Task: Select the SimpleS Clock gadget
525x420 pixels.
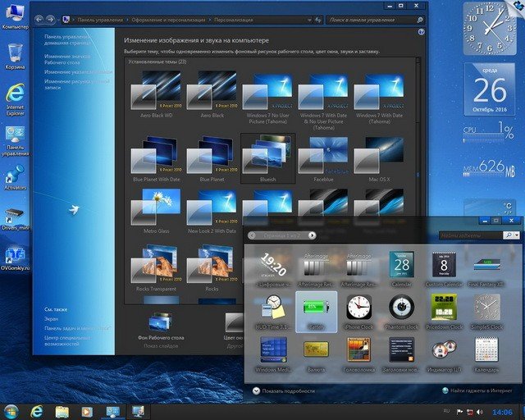Action: (486, 312)
